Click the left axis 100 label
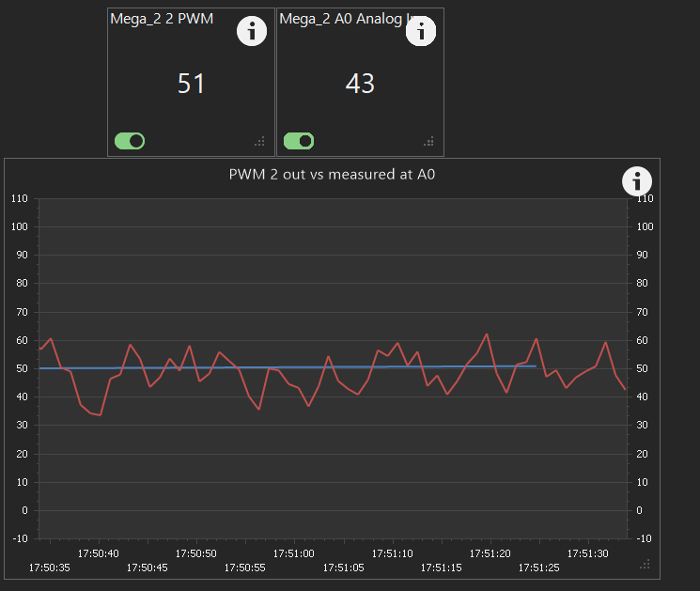This screenshot has width=700, height=591. pos(20,226)
